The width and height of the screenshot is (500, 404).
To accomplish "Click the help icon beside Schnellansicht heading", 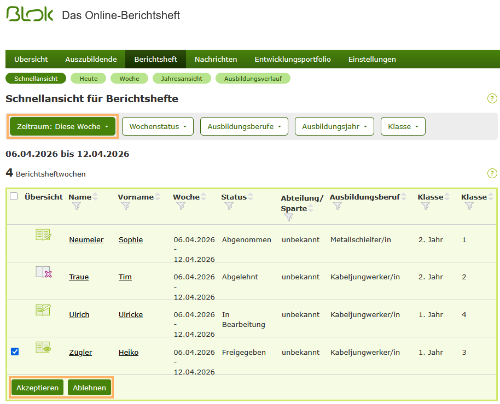I will [492, 98].
